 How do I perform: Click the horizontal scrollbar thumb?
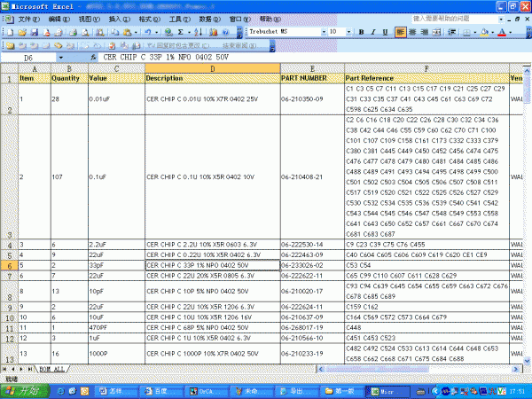pos(377,369)
